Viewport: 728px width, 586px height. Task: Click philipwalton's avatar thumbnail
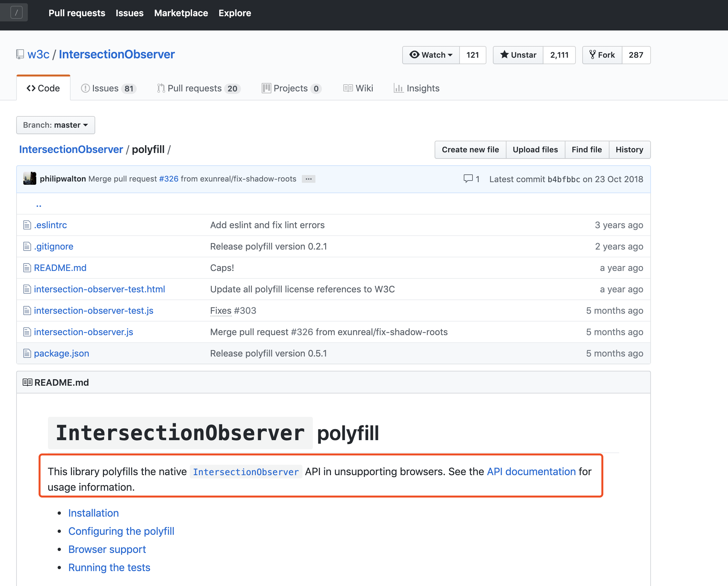pos(30,179)
